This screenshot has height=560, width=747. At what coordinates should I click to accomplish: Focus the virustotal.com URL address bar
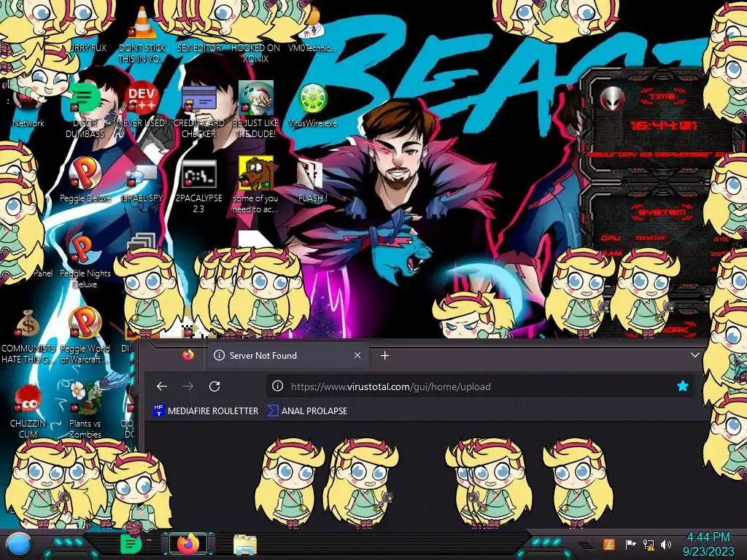[480, 386]
